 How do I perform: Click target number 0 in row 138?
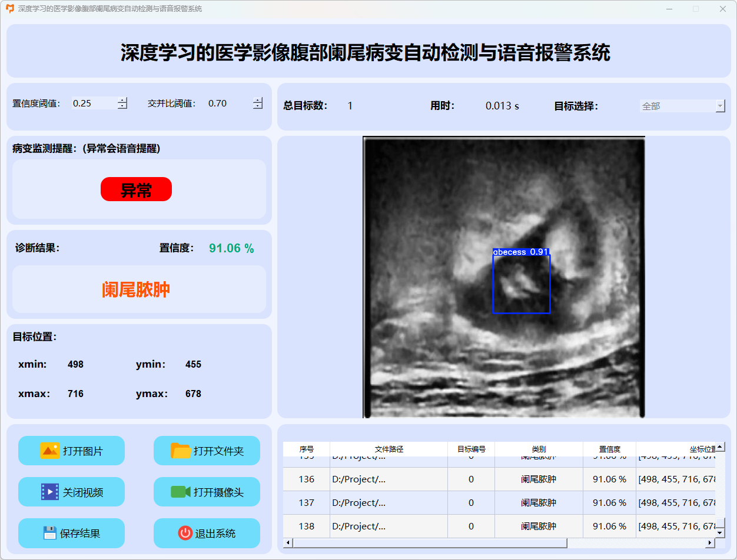[x=472, y=526]
